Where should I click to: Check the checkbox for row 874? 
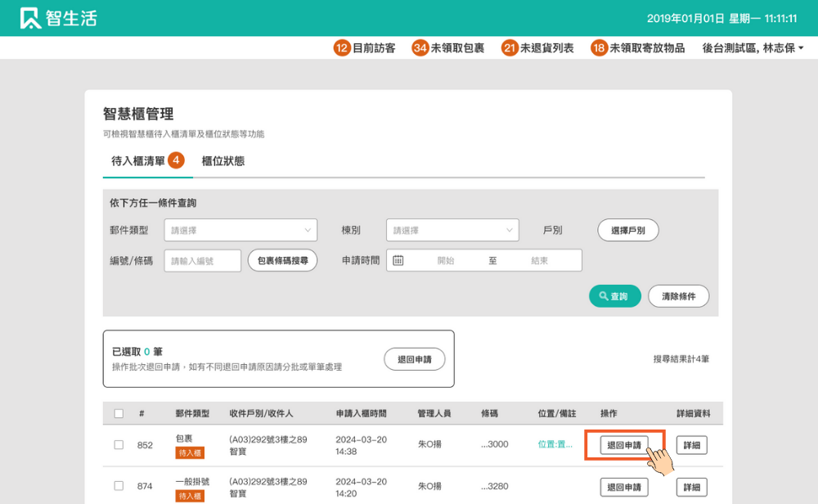(x=119, y=487)
